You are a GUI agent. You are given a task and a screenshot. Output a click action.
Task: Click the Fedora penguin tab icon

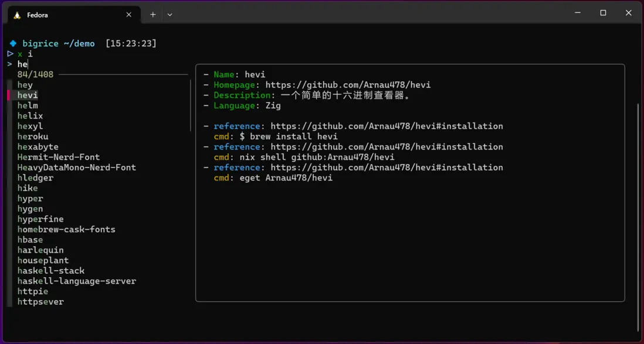click(x=18, y=15)
